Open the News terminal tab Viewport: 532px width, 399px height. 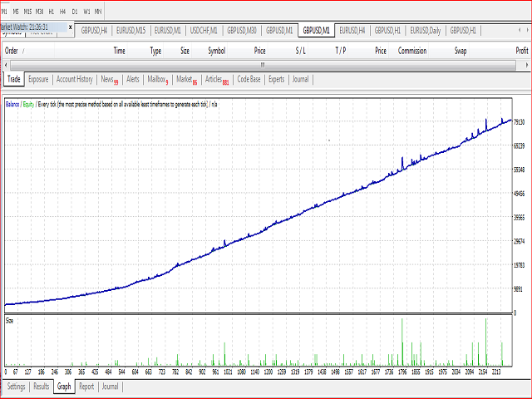(x=109, y=80)
